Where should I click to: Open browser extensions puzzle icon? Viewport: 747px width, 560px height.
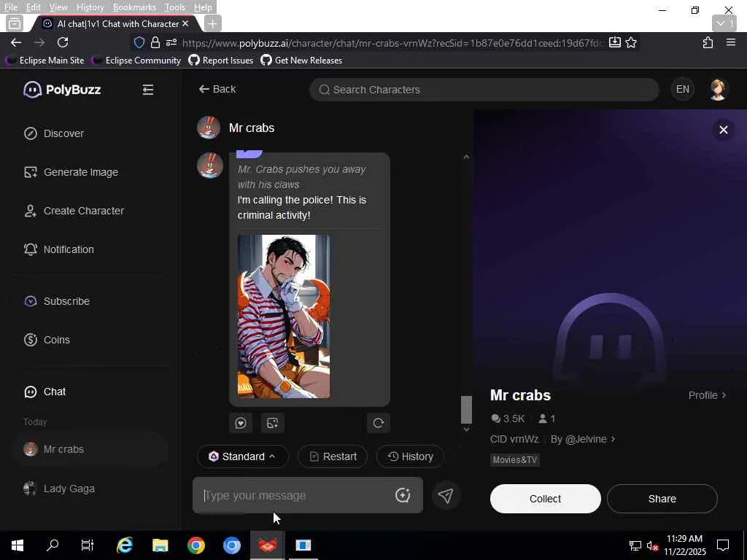coord(708,42)
